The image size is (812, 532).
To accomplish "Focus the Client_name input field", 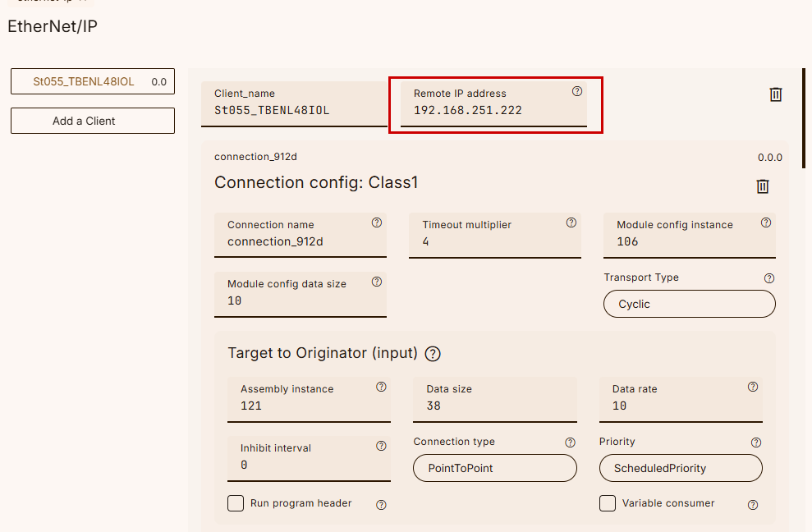I will click(293, 110).
